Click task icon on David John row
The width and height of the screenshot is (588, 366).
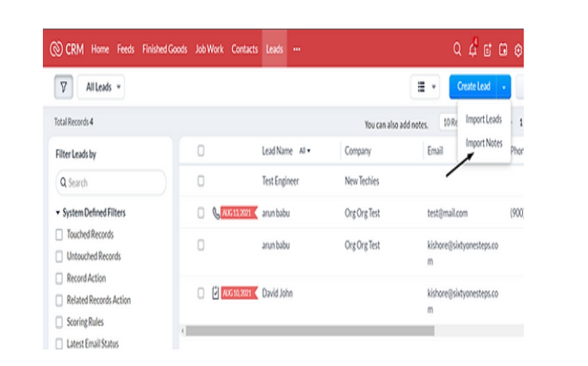[215, 293]
